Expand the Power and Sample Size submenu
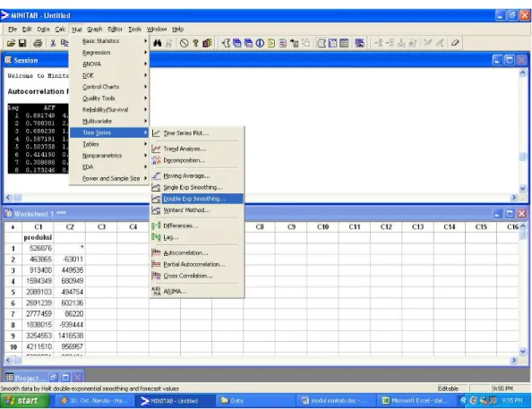Screen dimensions: 532x409 [x=109, y=178]
